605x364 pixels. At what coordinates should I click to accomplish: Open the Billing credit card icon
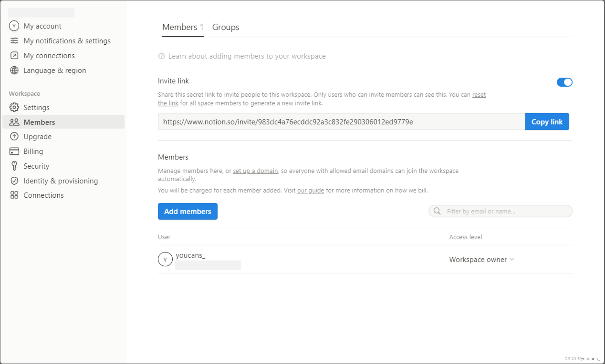pos(14,151)
